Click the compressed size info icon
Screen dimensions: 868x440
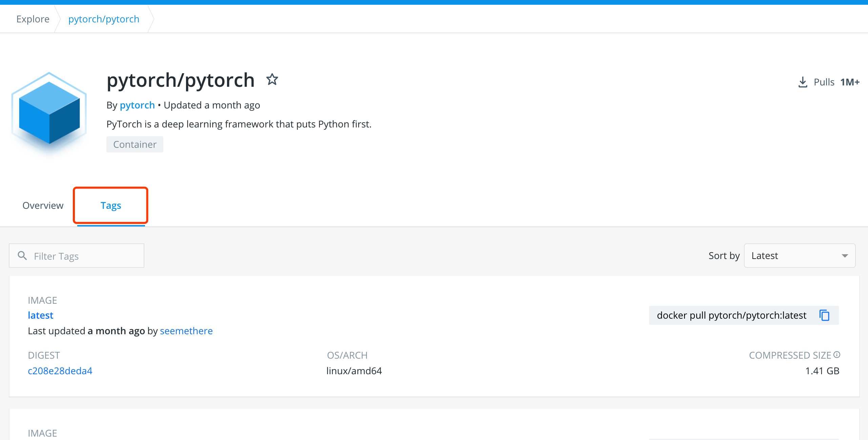point(837,355)
